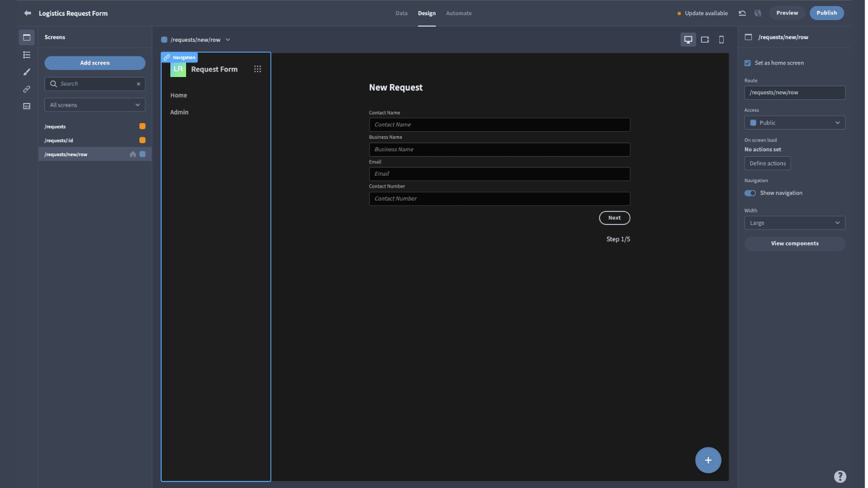Toggle the Show navigation switch

coord(750,193)
